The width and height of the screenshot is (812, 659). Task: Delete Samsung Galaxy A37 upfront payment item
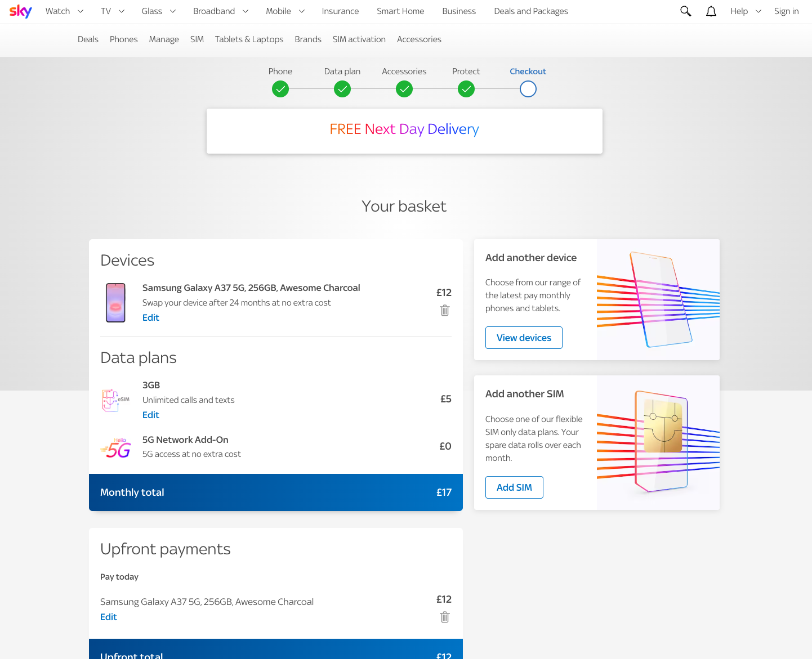tap(445, 617)
